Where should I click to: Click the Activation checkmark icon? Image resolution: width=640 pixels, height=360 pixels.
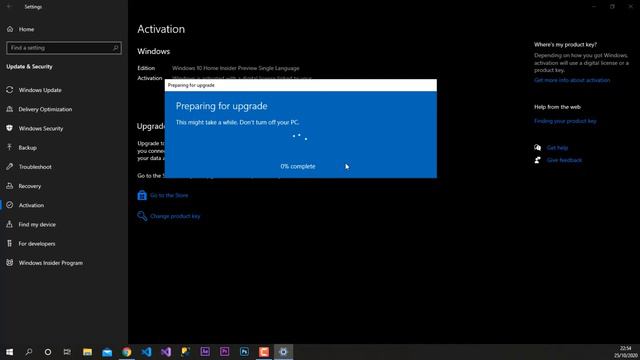tap(10, 205)
